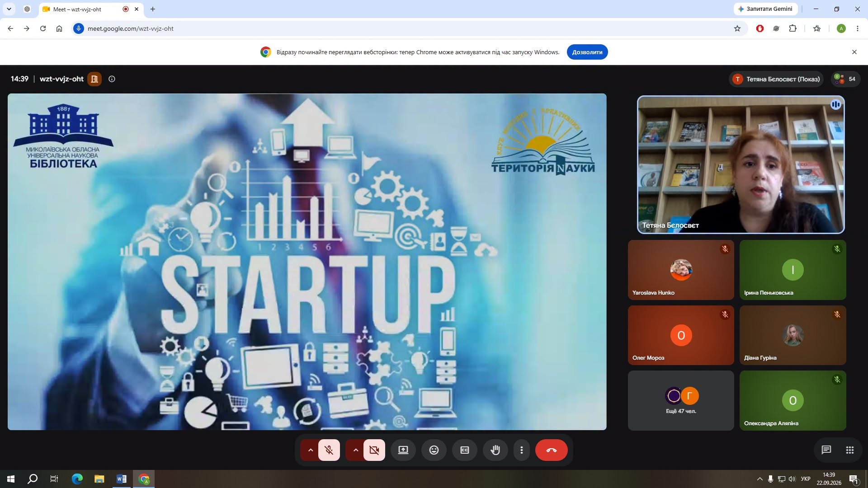Expand video settings arrow next to camera

(355, 450)
